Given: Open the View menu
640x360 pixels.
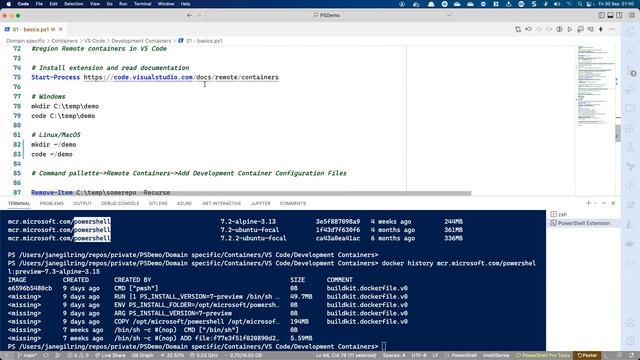Looking at the screenshot, I should (x=95, y=4).
